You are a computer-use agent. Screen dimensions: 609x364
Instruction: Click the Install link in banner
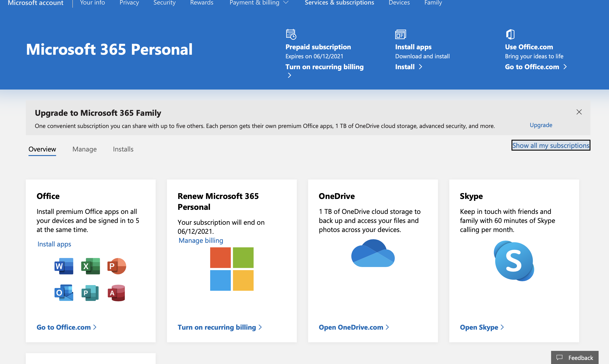coord(405,67)
